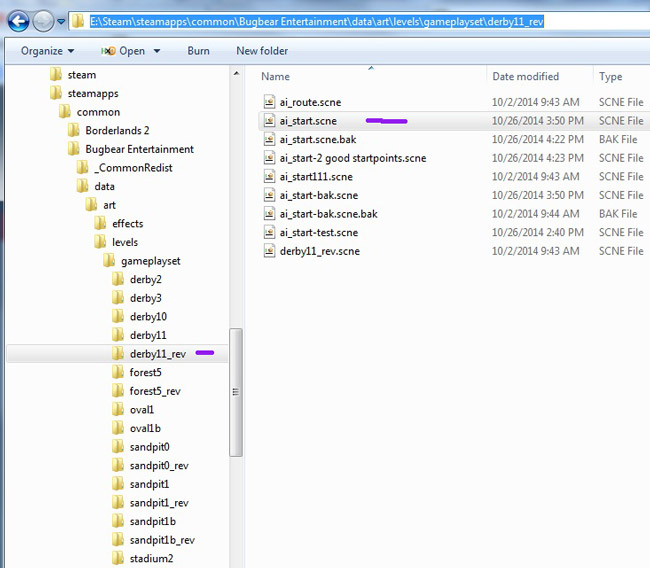The width and height of the screenshot is (650, 568).
Task: Click the steam folder icon in tree
Action: [x=56, y=74]
